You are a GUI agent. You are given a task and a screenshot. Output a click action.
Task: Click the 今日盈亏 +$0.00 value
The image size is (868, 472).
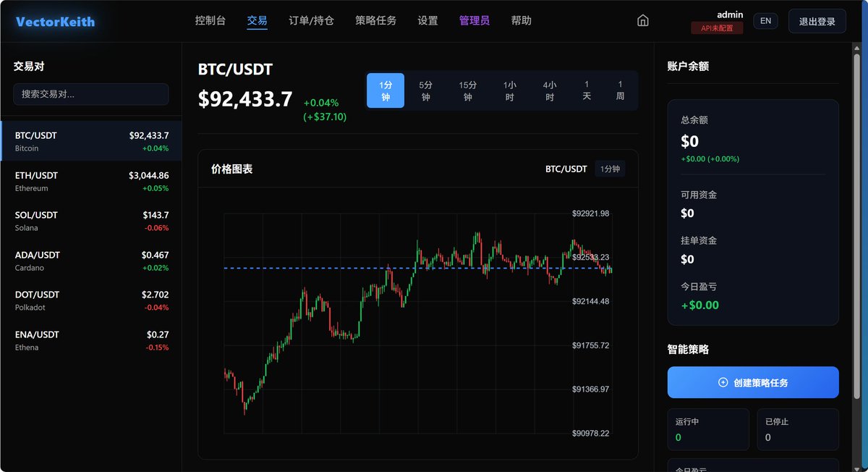(x=700, y=305)
